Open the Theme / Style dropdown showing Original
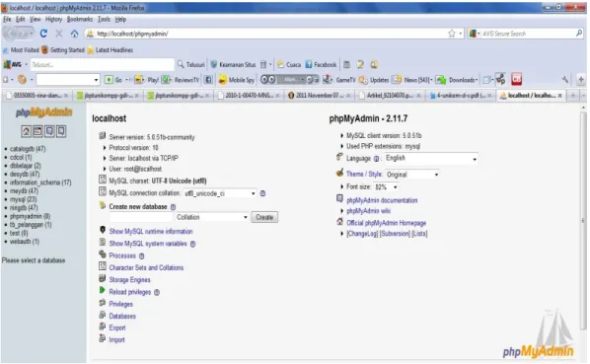 tap(412, 175)
